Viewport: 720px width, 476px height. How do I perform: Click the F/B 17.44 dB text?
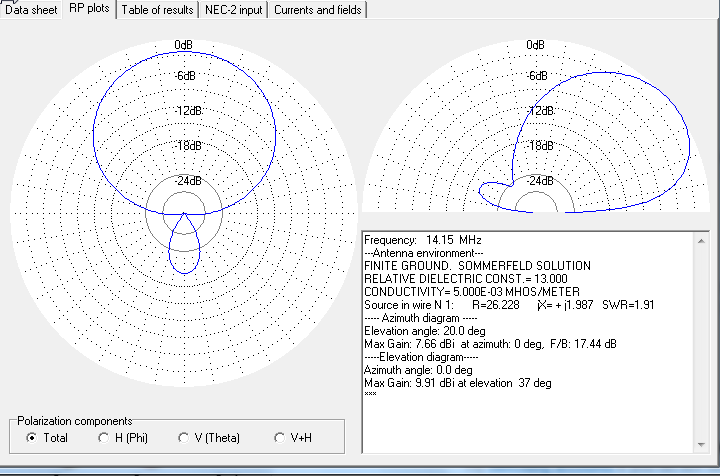[593, 343]
